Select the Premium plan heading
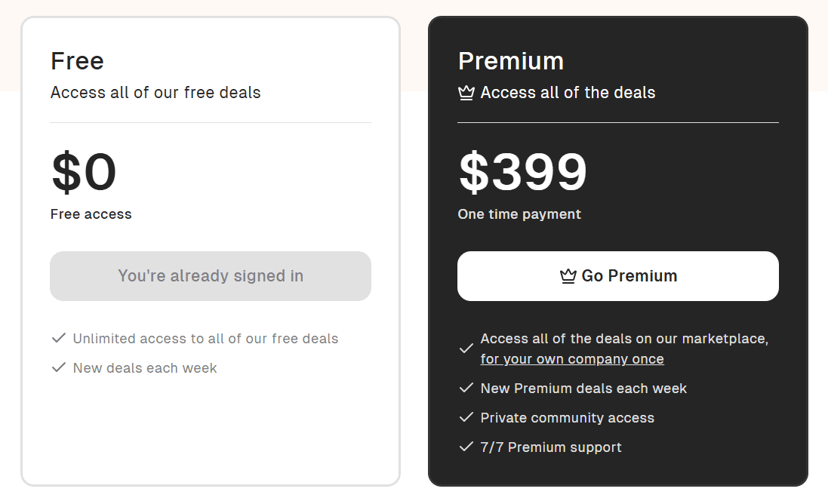 511,60
